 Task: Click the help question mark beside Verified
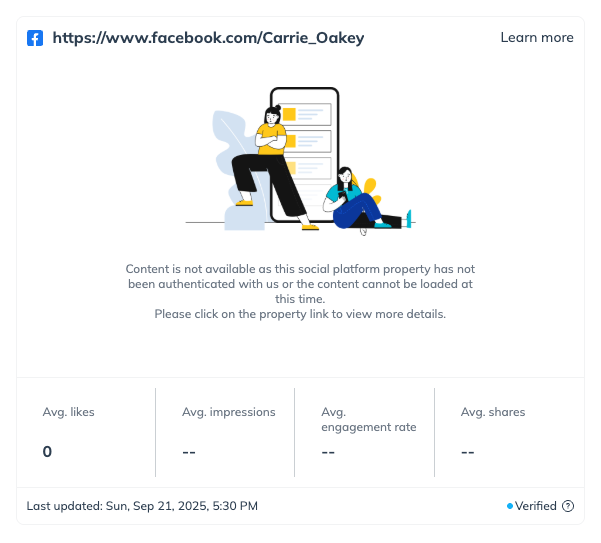coord(568,506)
